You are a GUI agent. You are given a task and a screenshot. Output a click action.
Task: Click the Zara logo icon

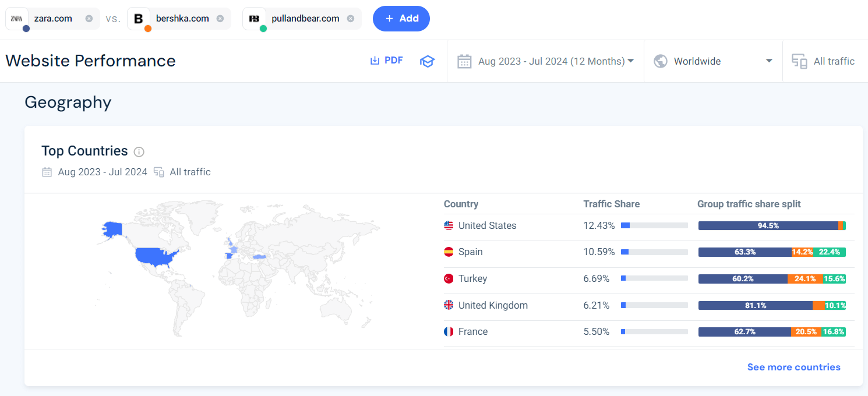coord(17,19)
